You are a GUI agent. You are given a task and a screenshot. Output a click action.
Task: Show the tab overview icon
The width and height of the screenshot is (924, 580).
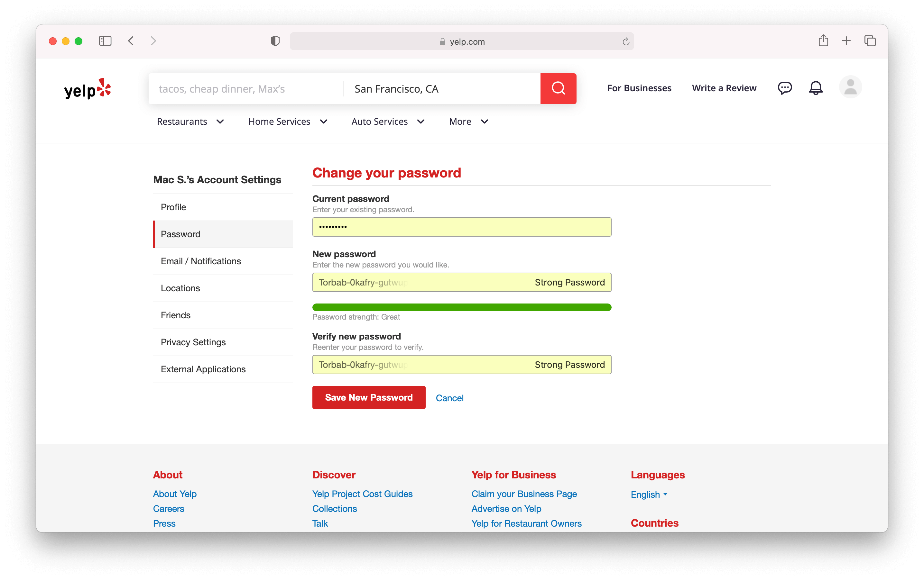click(x=870, y=41)
